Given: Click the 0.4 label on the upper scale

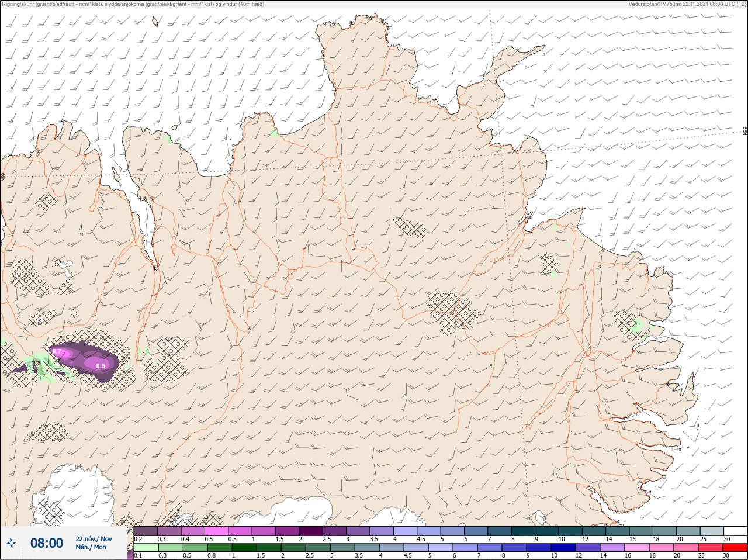Looking at the screenshot, I should [185, 539].
